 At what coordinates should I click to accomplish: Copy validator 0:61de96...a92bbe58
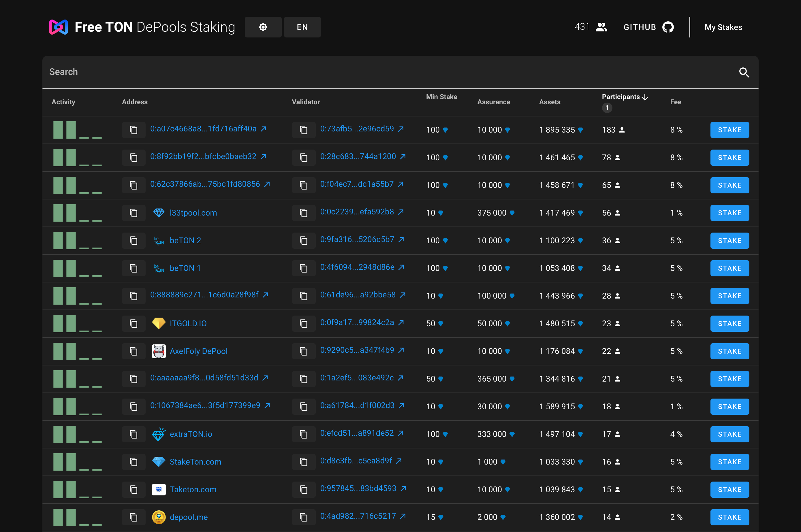coord(303,296)
